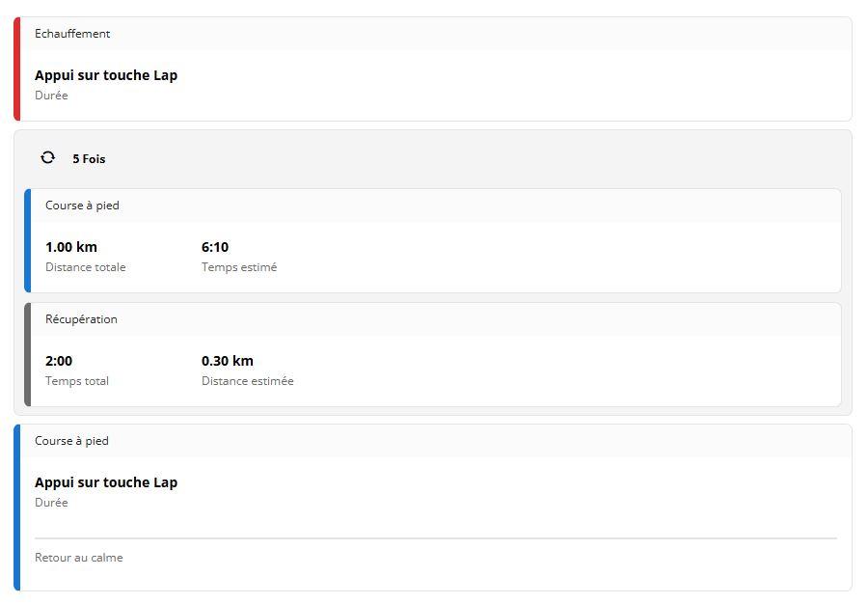Viewport: 868px width, 604px height.
Task: Click the "Temps estimé" label
Action: tap(239, 267)
